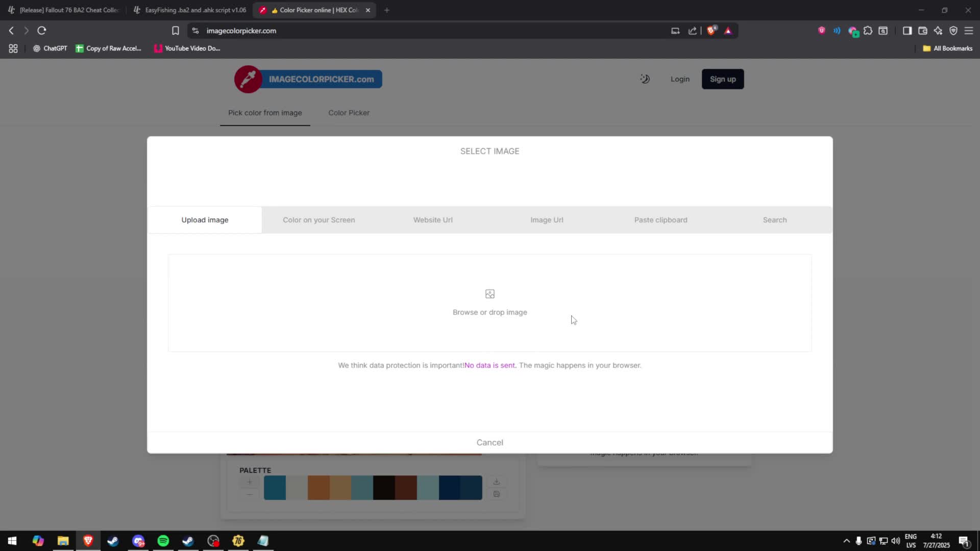Open the Color Picker page tab
This screenshot has height=551, width=980.
click(x=349, y=113)
